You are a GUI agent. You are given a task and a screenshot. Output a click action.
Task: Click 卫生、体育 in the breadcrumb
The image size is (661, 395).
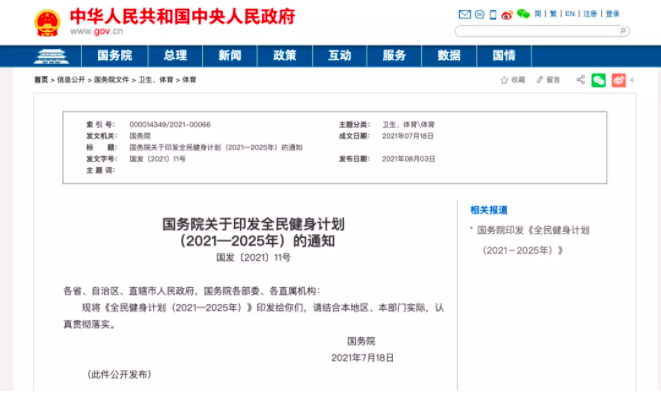point(156,80)
